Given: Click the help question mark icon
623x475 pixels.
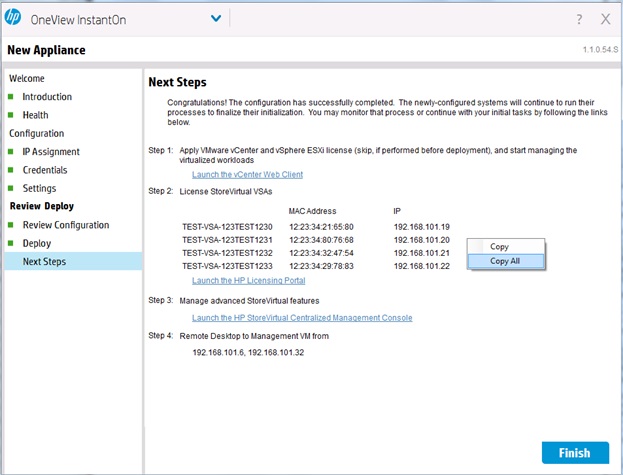Looking at the screenshot, I should 579,19.
